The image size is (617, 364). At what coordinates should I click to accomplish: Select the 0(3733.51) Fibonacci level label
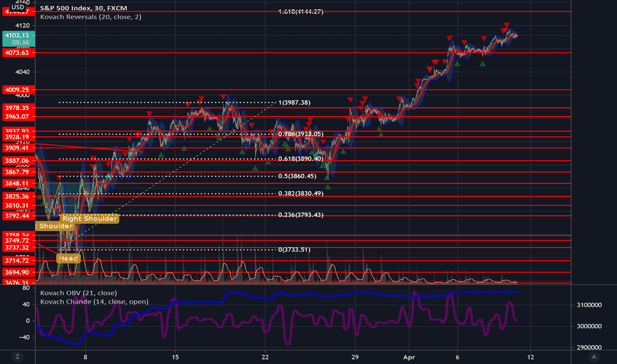(x=295, y=250)
